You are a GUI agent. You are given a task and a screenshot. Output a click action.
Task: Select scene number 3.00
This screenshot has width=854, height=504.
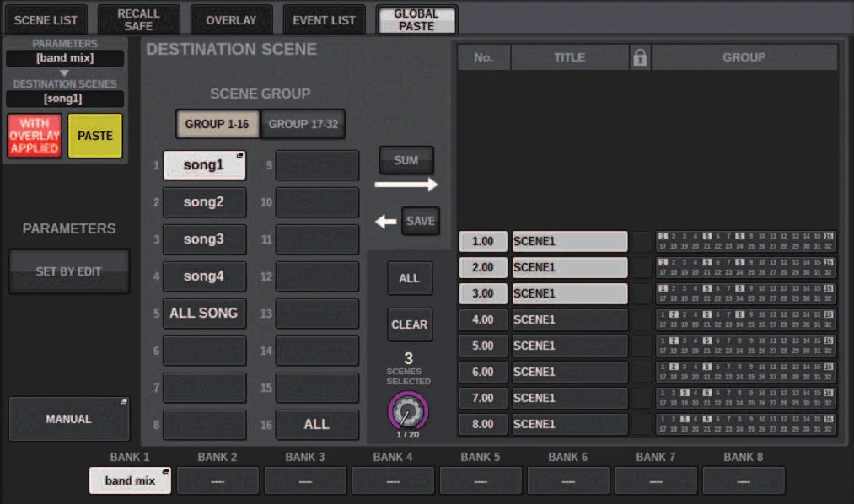point(482,293)
